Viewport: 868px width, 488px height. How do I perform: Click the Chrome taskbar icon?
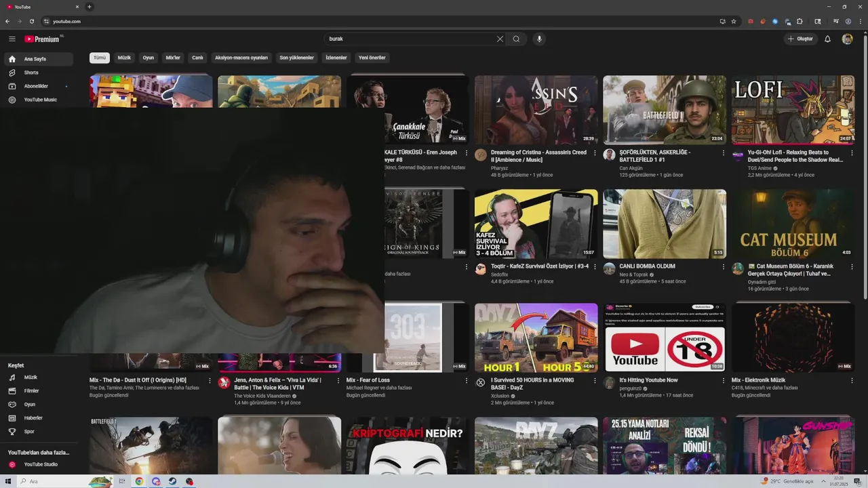(139, 481)
